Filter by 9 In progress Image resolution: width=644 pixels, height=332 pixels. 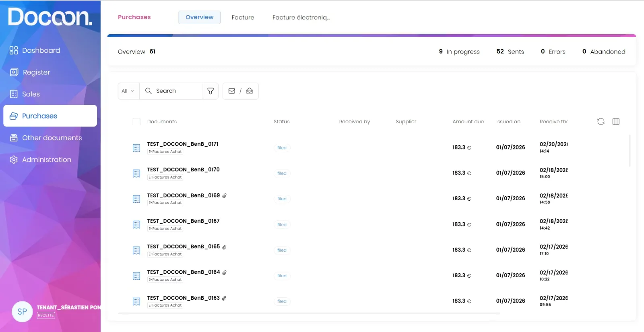pyautogui.click(x=459, y=52)
